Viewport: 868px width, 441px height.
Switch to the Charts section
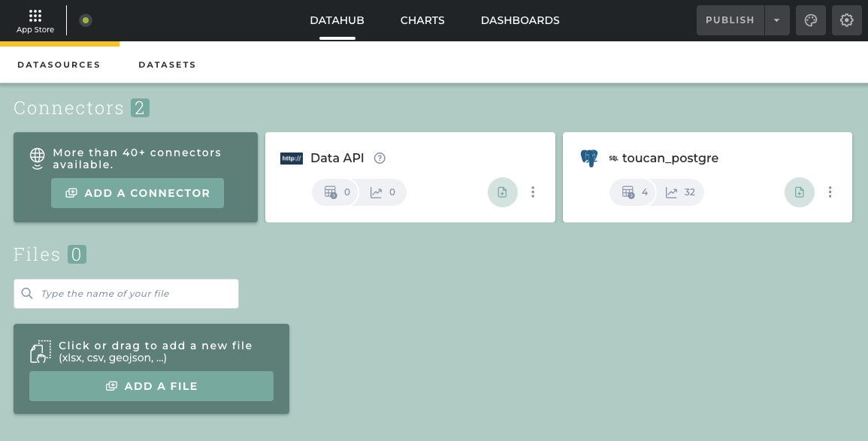(422, 20)
